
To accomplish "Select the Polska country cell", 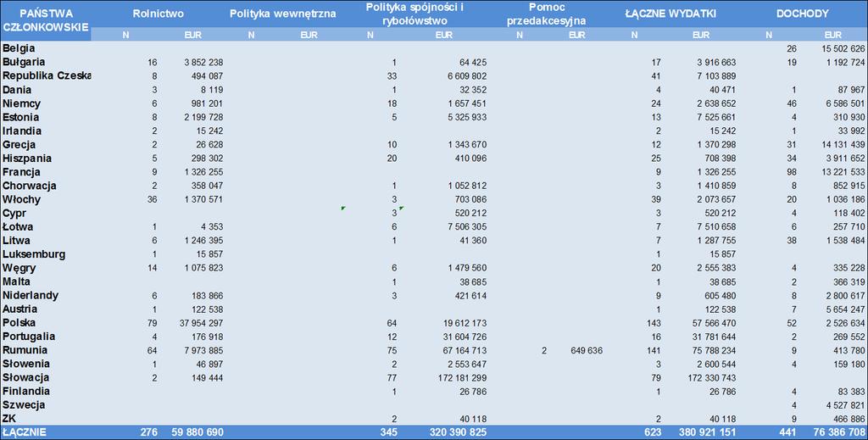I will (19, 323).
